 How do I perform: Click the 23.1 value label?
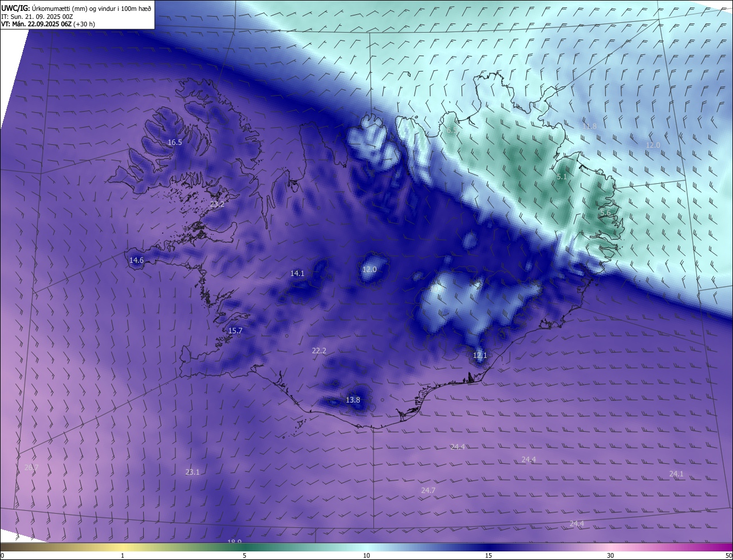click(192, 472)
